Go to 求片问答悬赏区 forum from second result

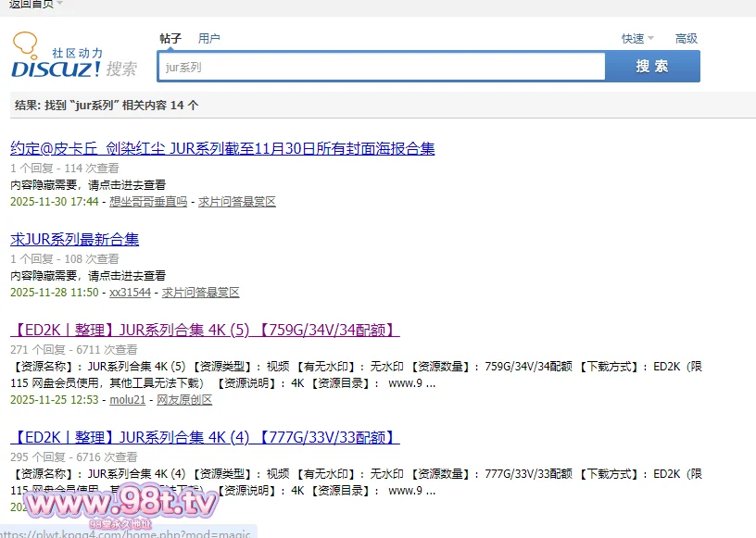(x=201, y=293)
